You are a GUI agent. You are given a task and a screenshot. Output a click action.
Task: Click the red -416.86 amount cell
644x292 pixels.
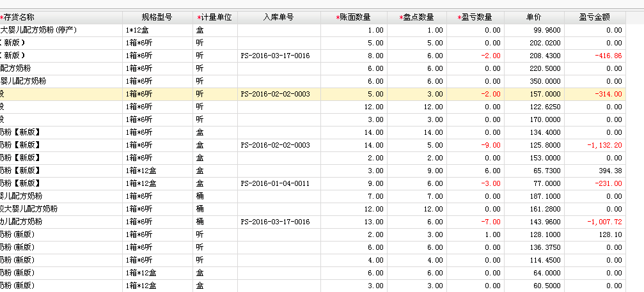pos(595,56)
